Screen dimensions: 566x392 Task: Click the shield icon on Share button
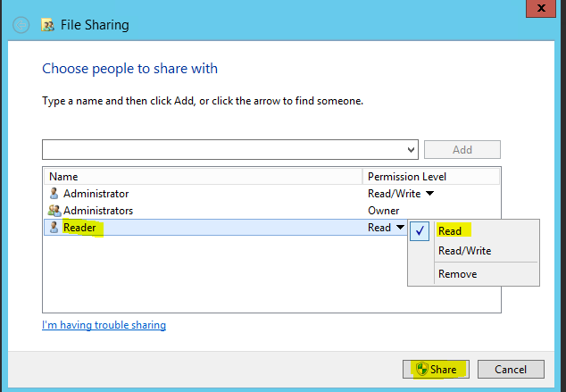[420, 369]
